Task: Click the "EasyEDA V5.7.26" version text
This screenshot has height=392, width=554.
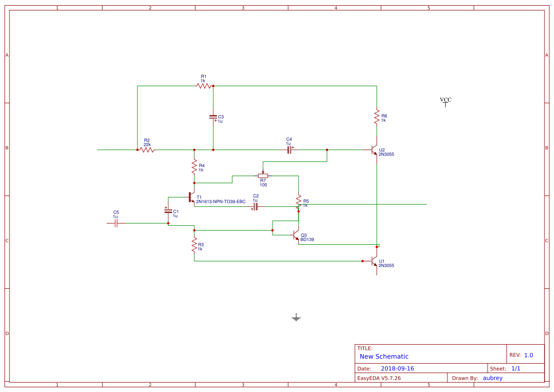Action: (379, 378)
